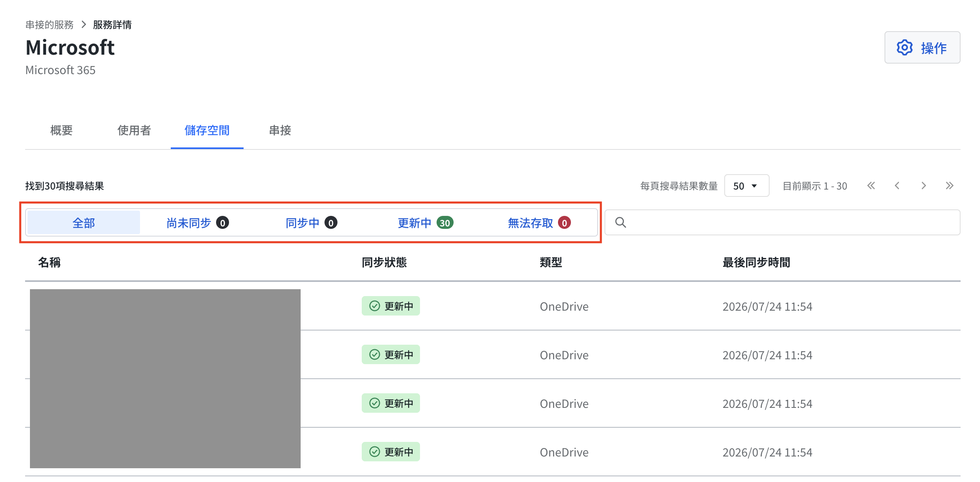This screenshot has height=482, width=980.
Task: Click the 找到30項搜尋結果 result count text
Action: pyautogui.click(x=65, y=186)
